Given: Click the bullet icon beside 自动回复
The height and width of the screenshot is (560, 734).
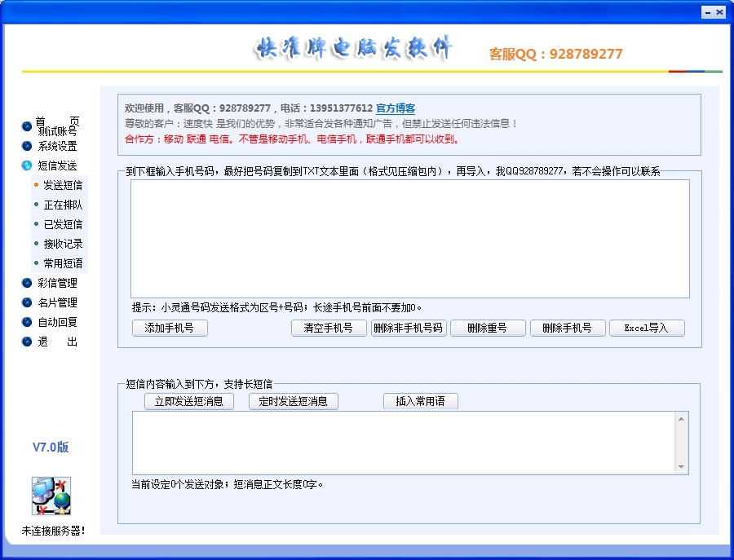Looking at the screenshot, I should click(x=25, y=322).
